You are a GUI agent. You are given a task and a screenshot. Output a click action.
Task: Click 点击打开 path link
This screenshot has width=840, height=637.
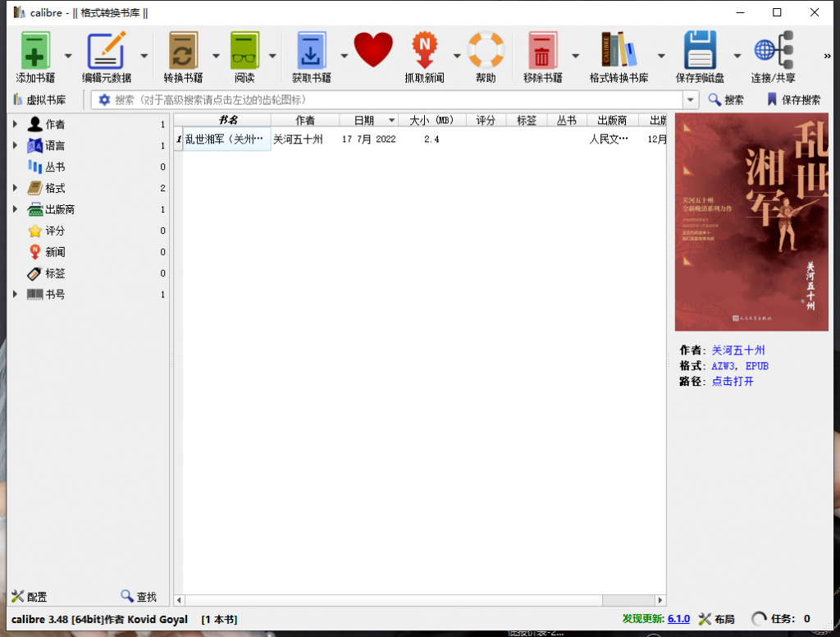pos(733,381)
